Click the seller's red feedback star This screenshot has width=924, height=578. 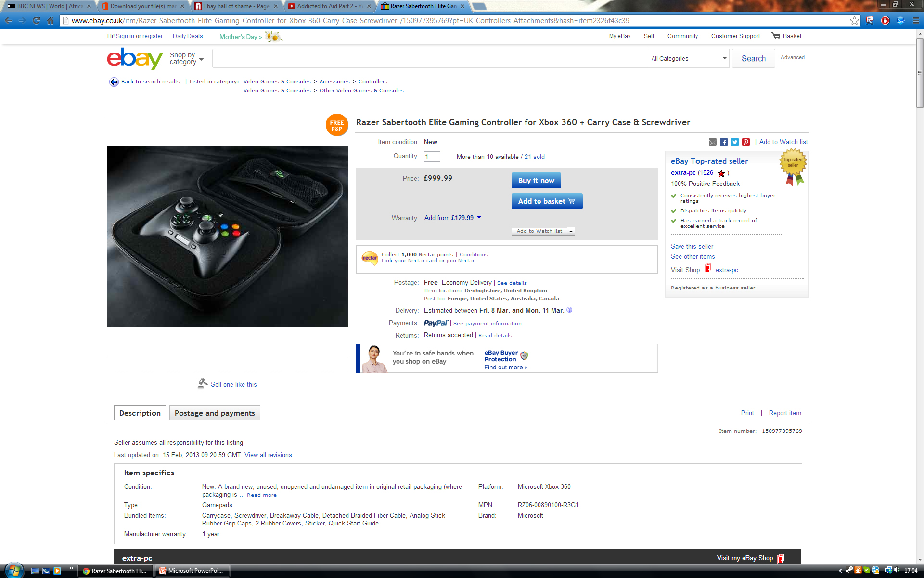(721, 173)
